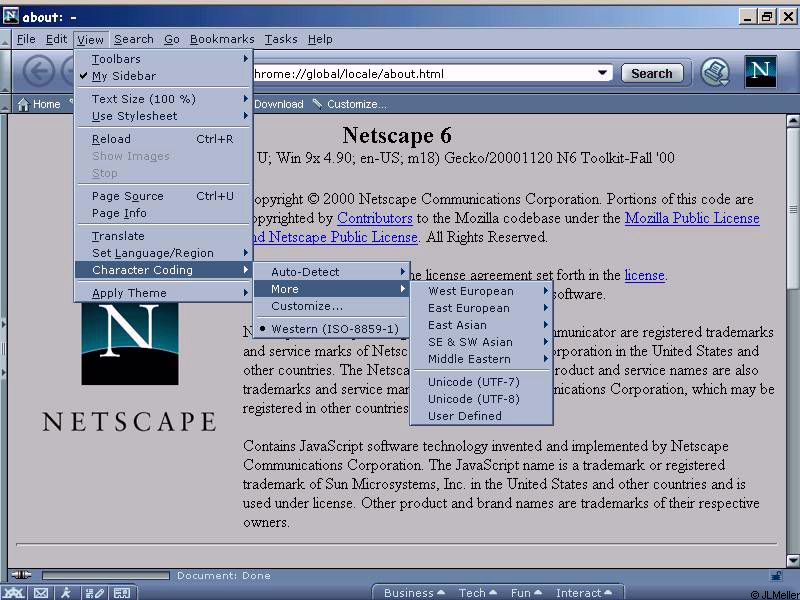Open the Interact taskbar popup menu
Viewport: 800px width, 600px height.
pyautogui.click(x=584, y=593)
